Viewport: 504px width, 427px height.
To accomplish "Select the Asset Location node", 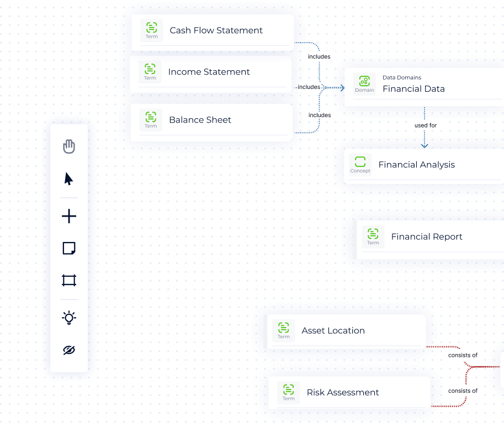I will point(333,330).
